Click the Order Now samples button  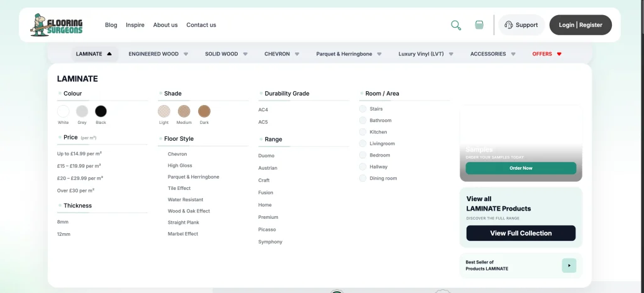521,169
